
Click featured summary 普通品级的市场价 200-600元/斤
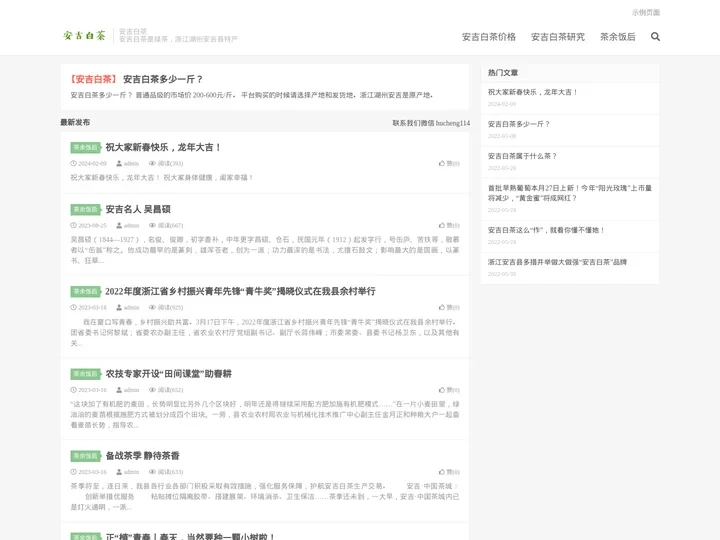pos(186,95)
